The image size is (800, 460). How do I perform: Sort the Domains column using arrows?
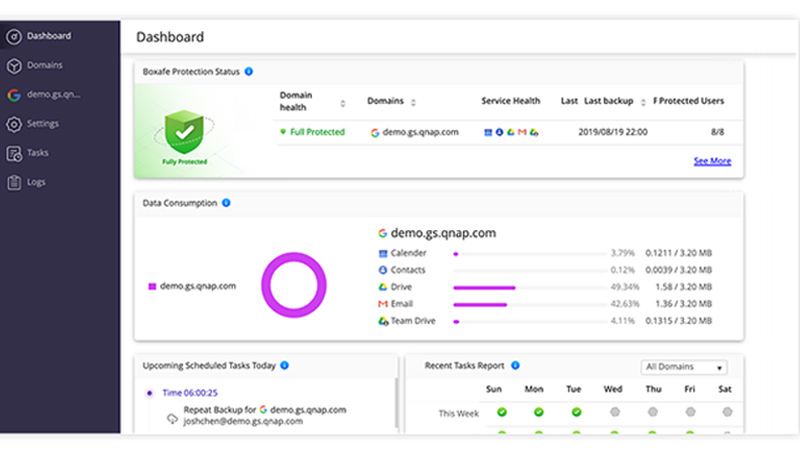coord(413,102)
